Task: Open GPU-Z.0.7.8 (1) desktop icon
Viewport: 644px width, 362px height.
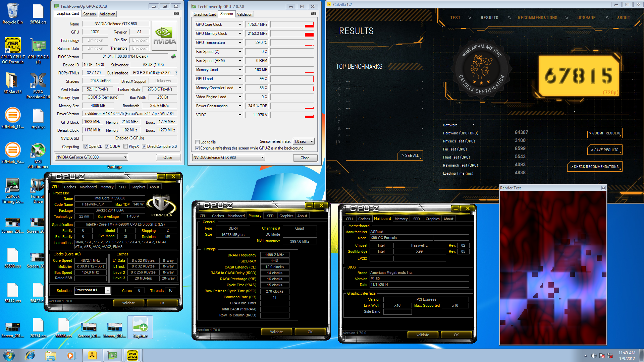Action: click(38, 50)
